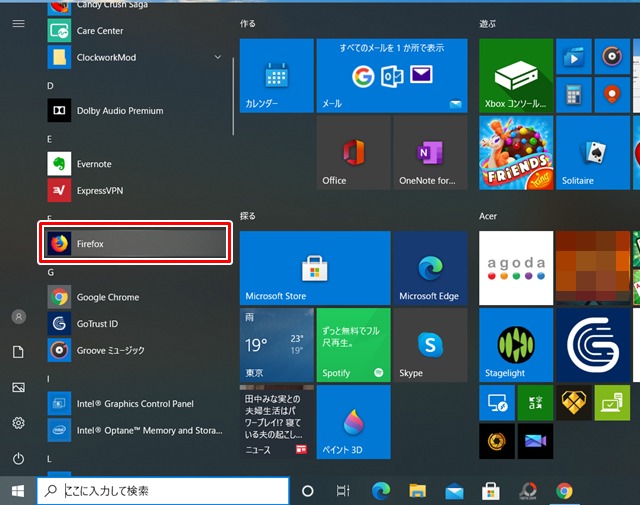
Task: Click the Windows Start button
Action: (x=18, y=491)
